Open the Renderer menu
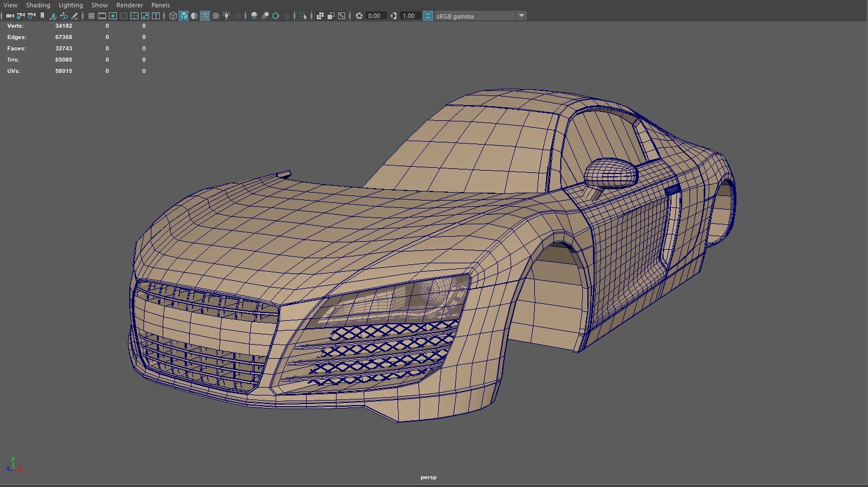This screenshot has height=487, width=868. click(129, 5)
